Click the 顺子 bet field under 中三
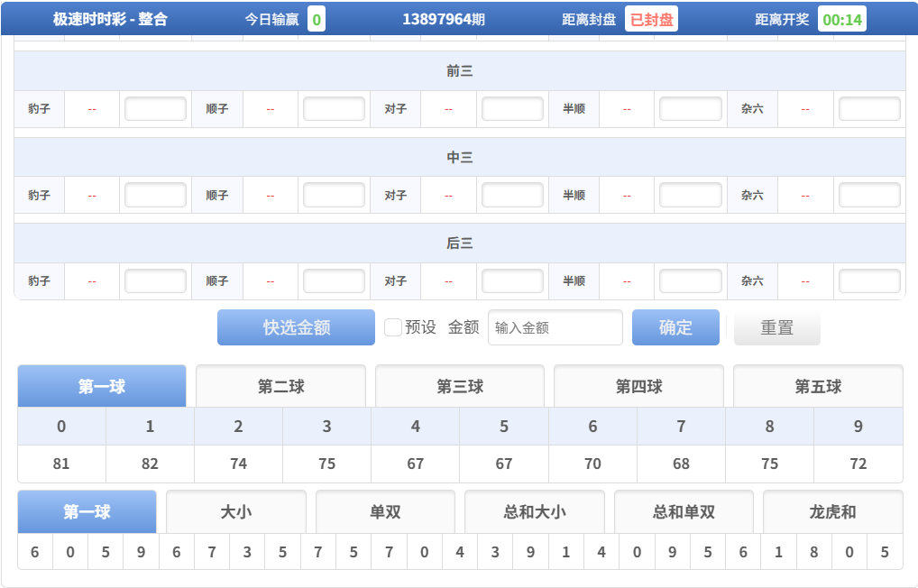The image size is (918, 588). tap(334, 194)
